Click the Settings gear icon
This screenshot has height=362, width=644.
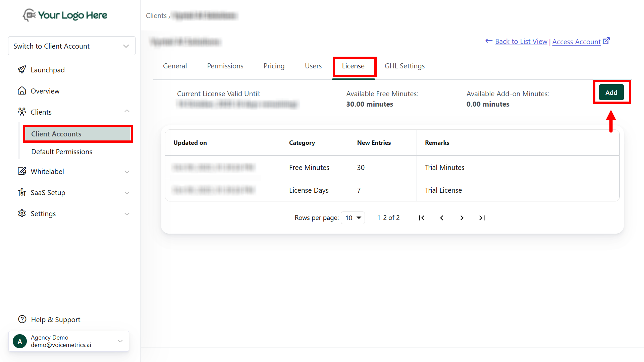click(22, 214)
